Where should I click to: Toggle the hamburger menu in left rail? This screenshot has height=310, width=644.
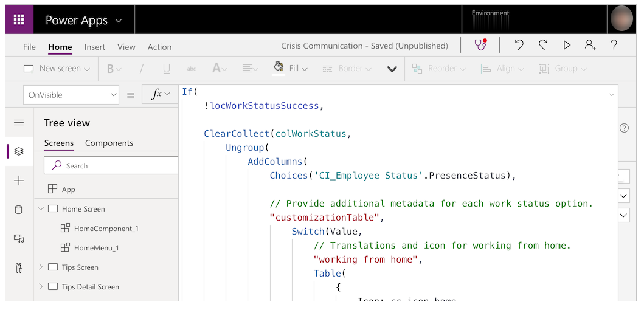[x=19, y=123]
